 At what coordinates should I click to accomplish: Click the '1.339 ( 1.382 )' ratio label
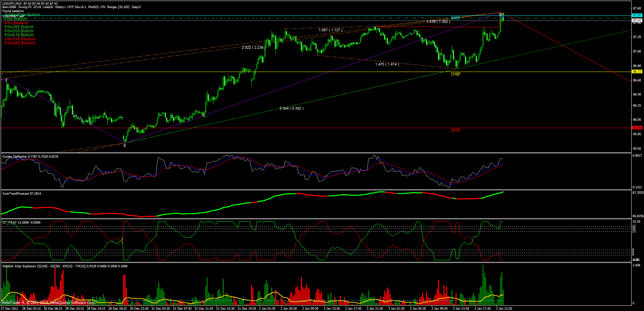[438, 22]
